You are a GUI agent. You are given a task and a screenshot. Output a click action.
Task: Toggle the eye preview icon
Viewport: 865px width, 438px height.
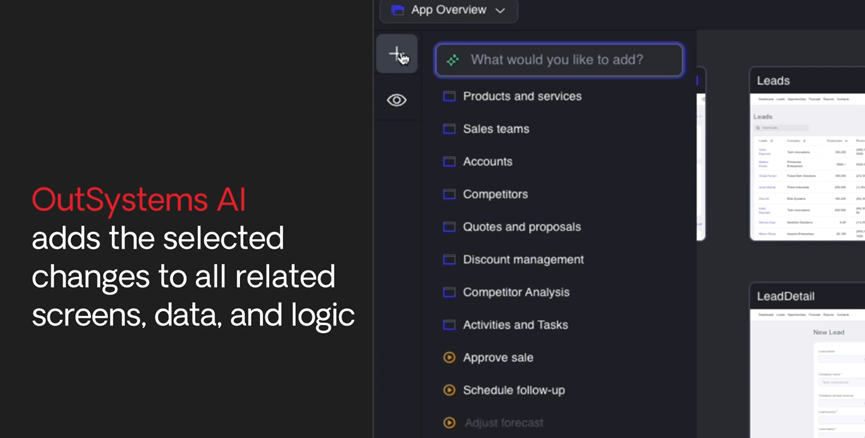point(397,100)
